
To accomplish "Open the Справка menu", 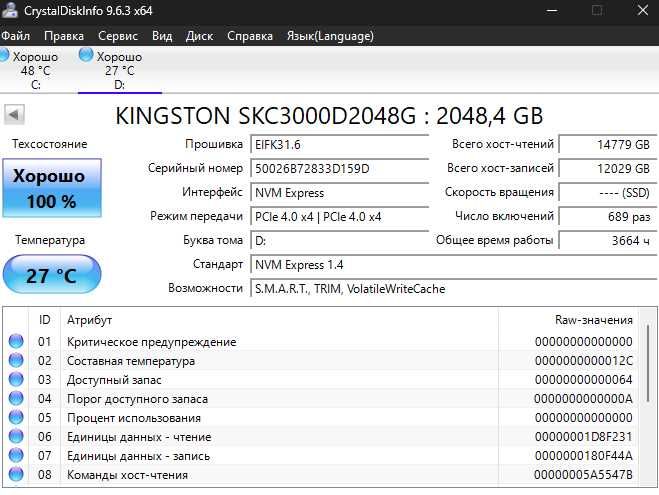I will click(250, 36).
